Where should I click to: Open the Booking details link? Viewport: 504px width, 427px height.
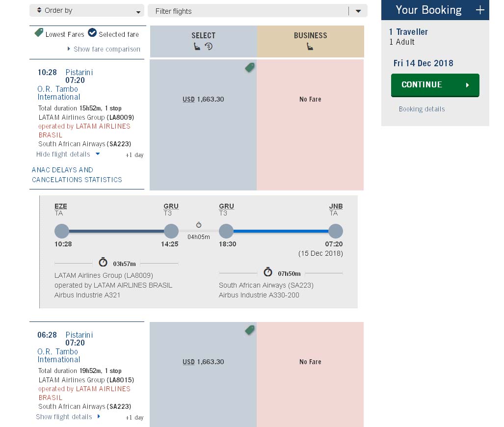[x=422, y=109]
